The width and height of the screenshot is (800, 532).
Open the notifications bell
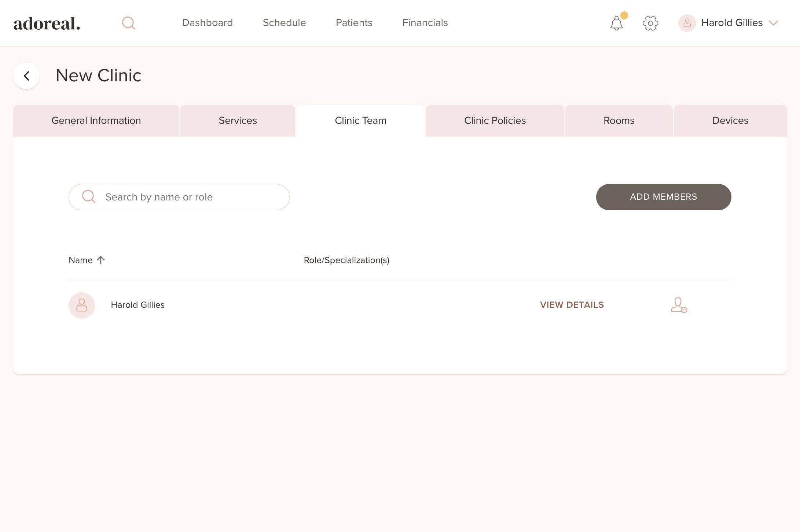[616, 23]
